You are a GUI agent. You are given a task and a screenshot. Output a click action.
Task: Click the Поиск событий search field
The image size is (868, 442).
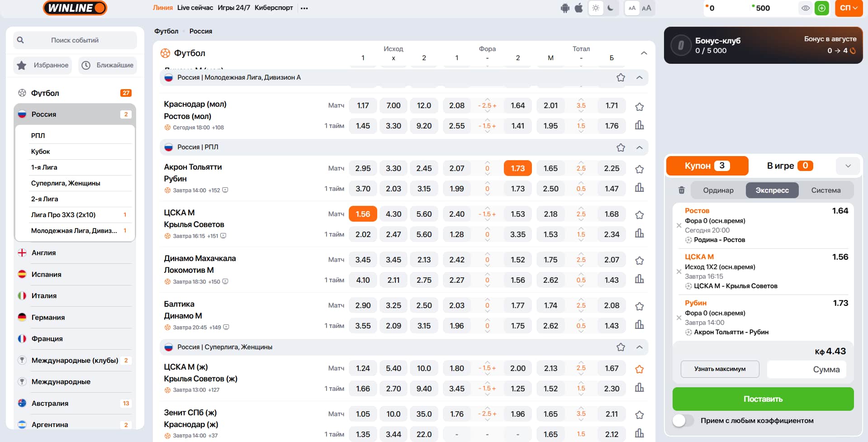pyautogui.click(x=75, y=40)
